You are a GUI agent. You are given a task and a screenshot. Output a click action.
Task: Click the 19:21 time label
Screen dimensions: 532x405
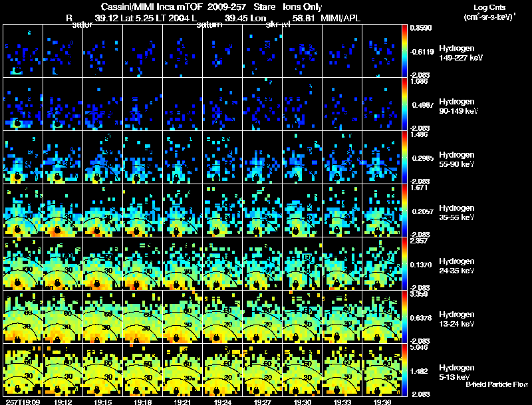[182, 402]
